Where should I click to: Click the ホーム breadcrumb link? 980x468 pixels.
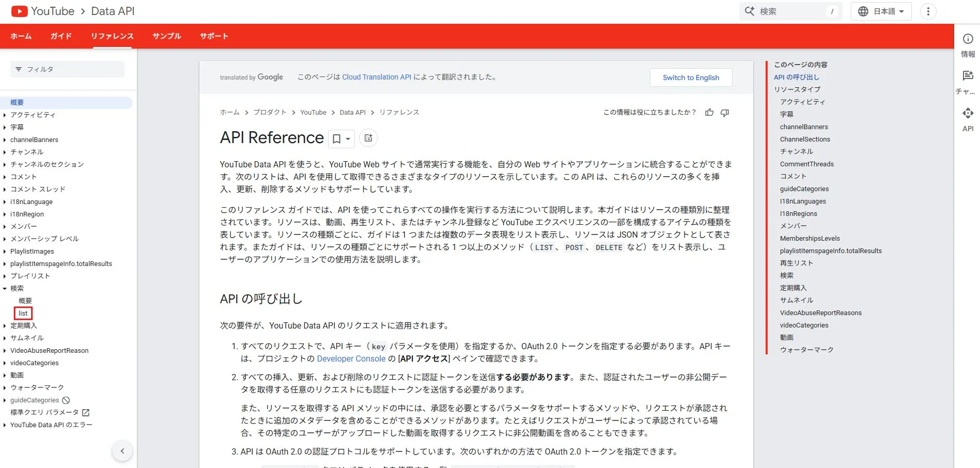230,112
